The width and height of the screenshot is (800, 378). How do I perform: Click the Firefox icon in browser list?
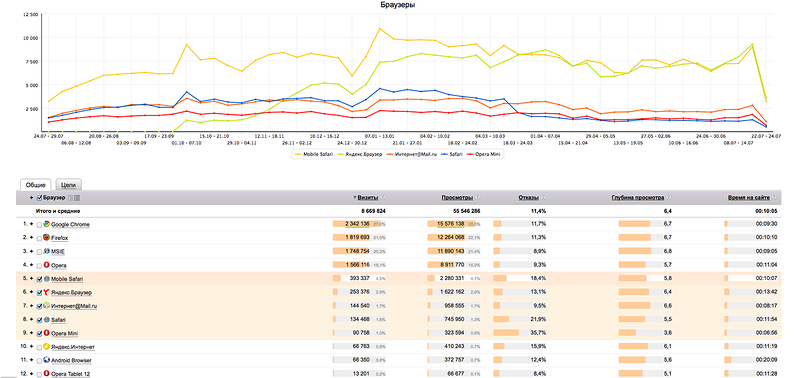[x=47, y=238]
